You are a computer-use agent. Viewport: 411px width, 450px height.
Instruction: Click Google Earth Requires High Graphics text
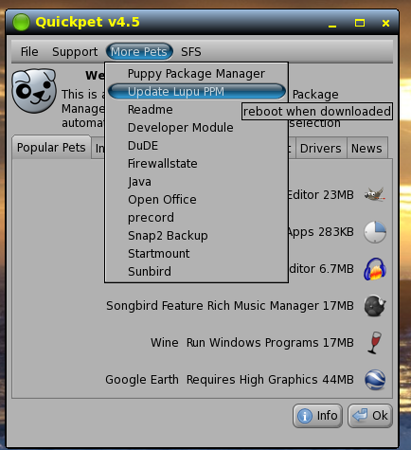click(211, 380)
